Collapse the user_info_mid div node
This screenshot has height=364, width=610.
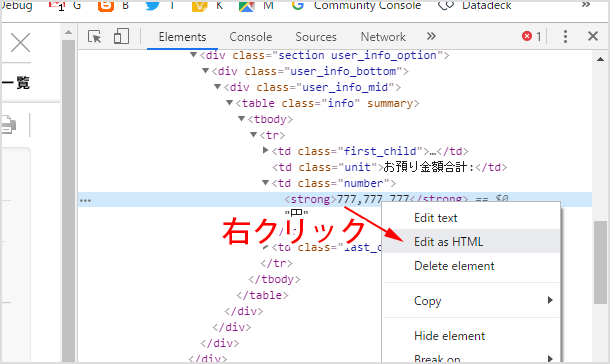tap(217, 87)
